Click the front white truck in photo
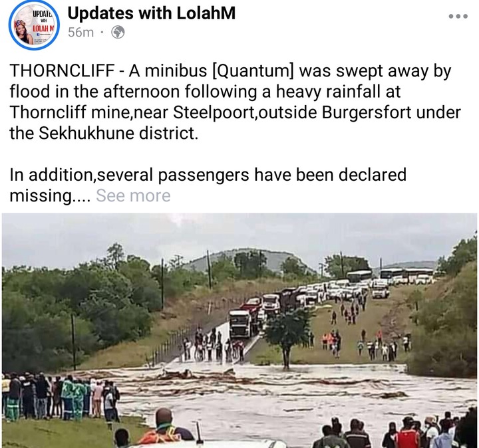 pyautogui.click(x=240, y=324)
